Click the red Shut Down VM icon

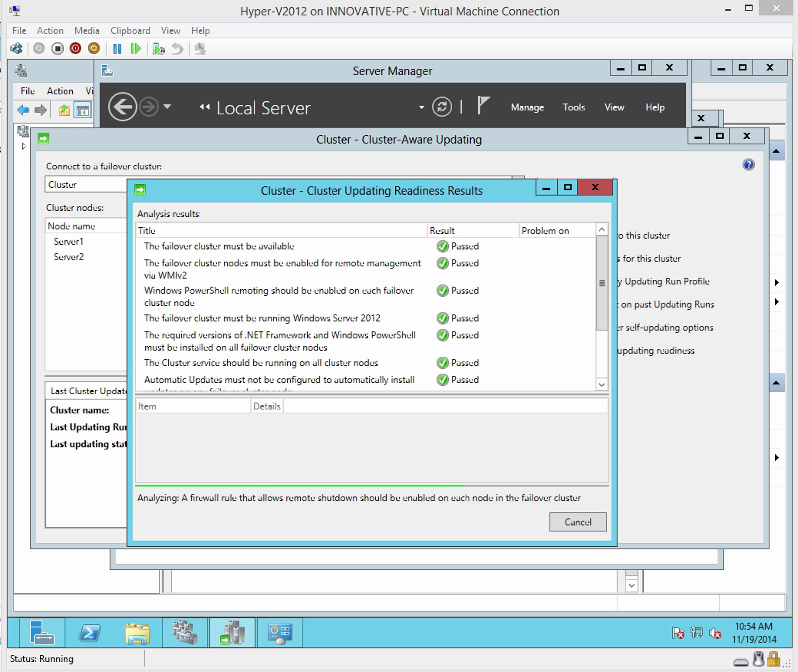click(75, 49)
